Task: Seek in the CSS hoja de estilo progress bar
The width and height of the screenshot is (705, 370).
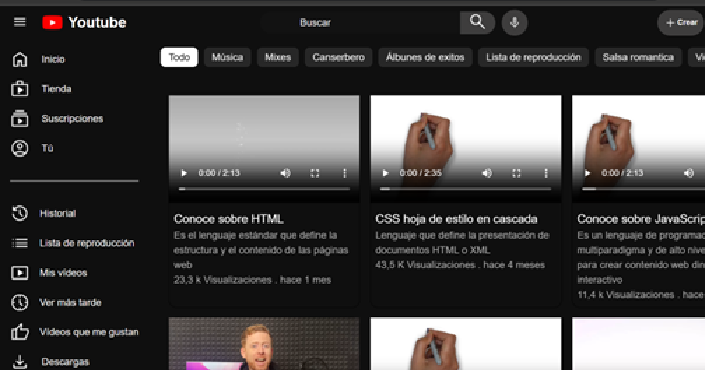Action: (466, 189)
